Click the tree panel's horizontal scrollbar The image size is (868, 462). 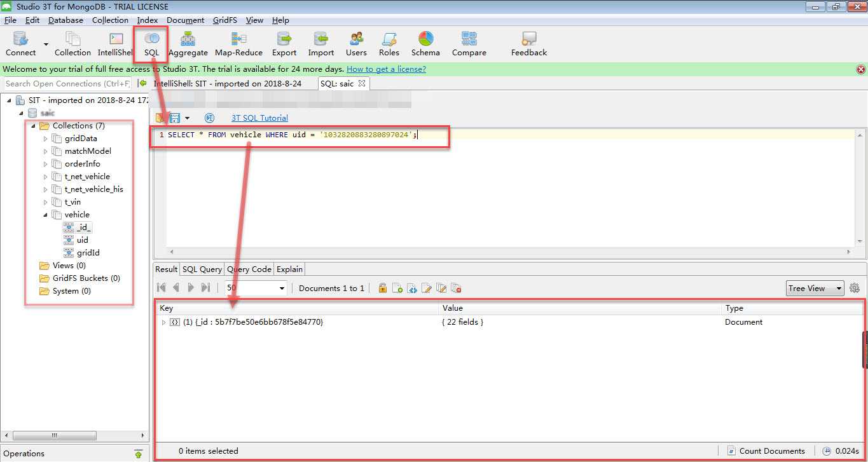tap(55, 436)
